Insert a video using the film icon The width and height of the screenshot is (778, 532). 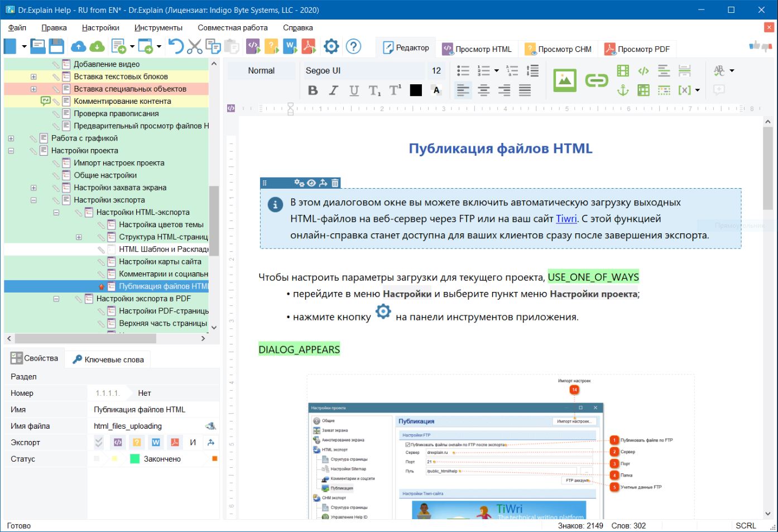point(623,71)
